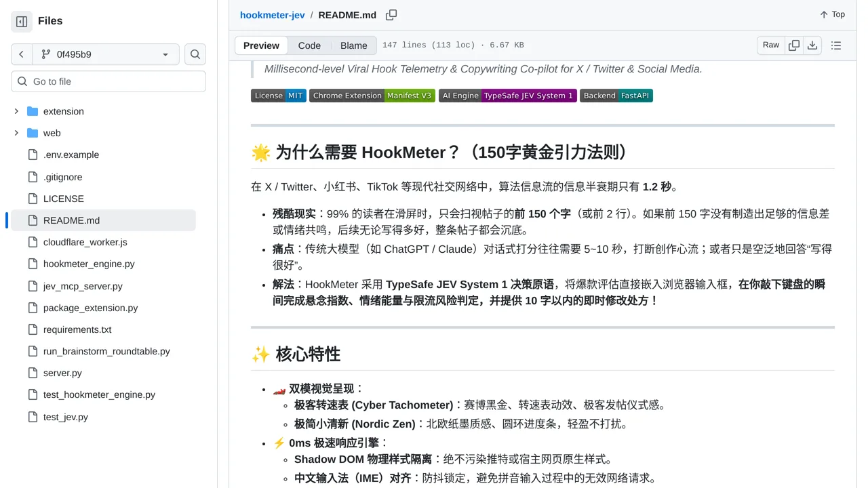Image resolution: width=868 pixels, height=488 pixels.
Task: Click the folder icon beside extension
Action: 33,111
